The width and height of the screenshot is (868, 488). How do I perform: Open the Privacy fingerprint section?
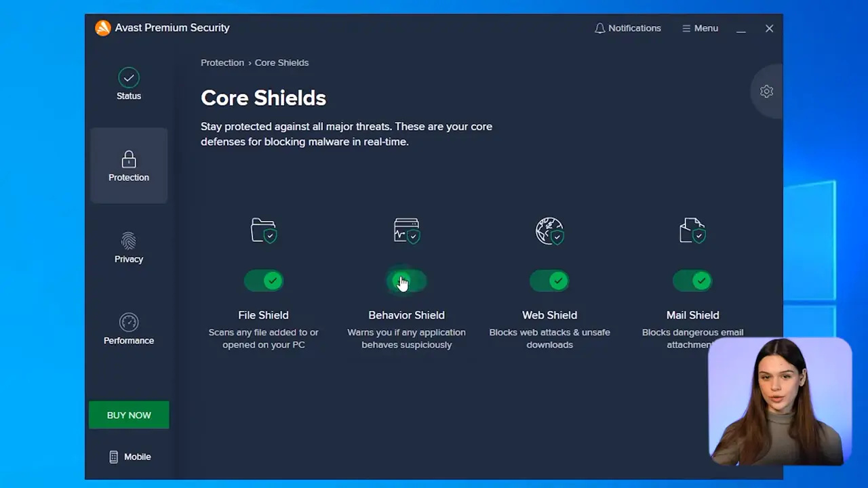[128, 247]
